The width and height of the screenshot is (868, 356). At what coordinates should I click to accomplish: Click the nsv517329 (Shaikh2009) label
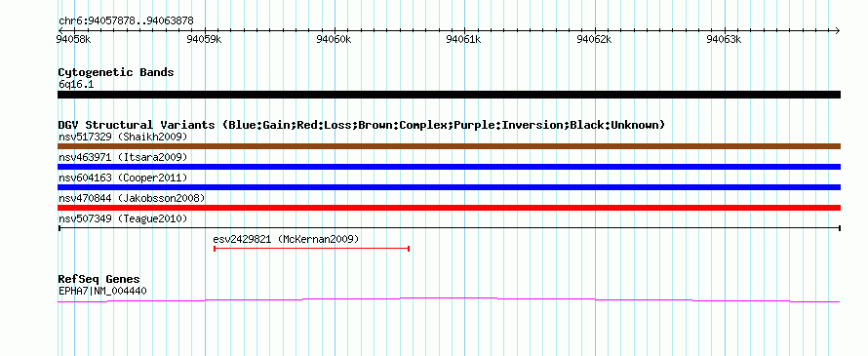(x=123, y=137)
